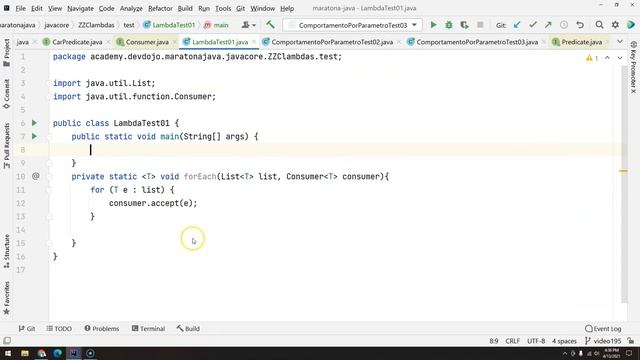Open the Window menu
640x360 pixels.
tap(262, 8)
